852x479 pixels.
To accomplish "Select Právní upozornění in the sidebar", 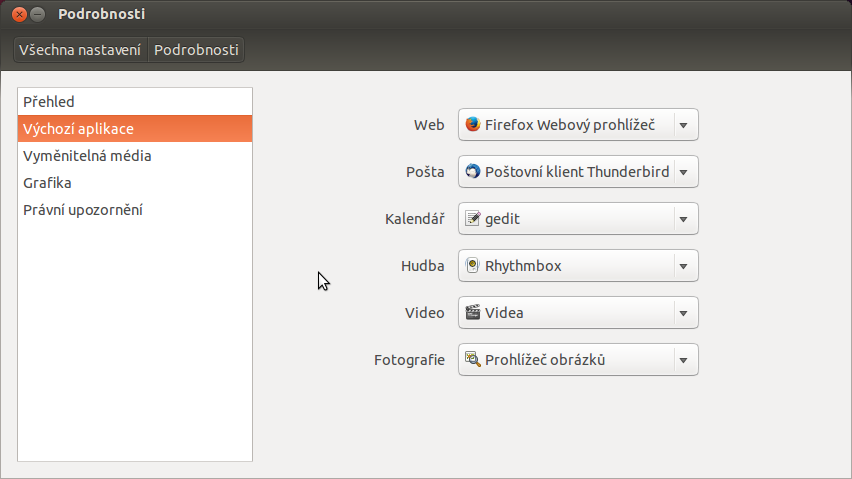I will pos(135,210).
